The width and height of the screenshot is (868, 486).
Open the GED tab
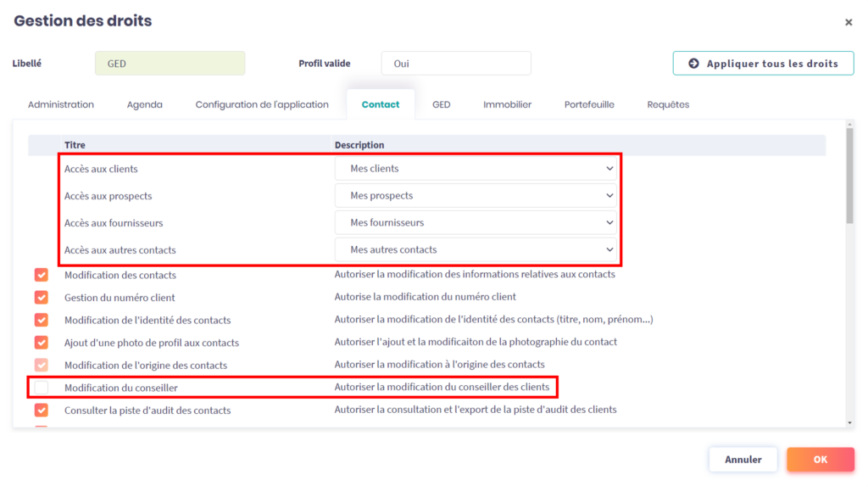point(441,105)
